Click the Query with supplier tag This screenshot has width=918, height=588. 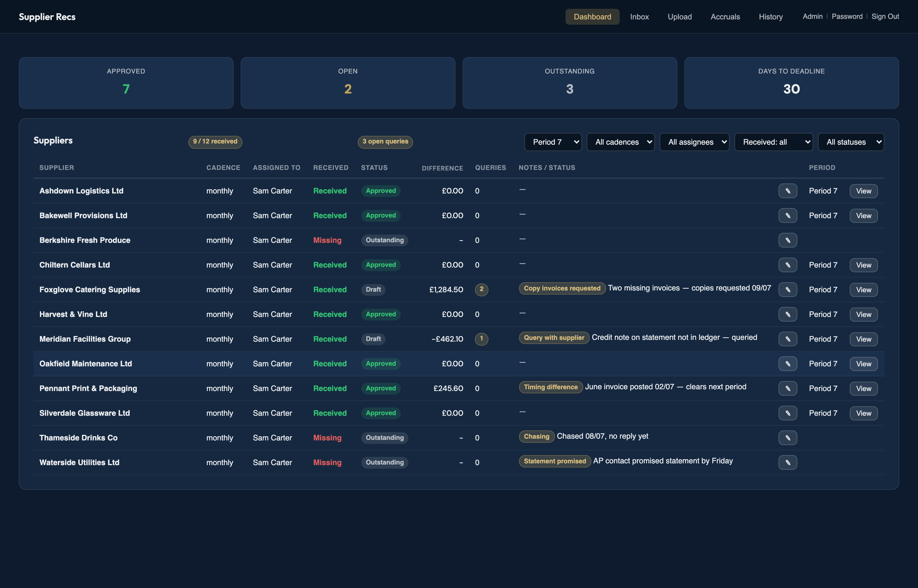tap(553, 338)
